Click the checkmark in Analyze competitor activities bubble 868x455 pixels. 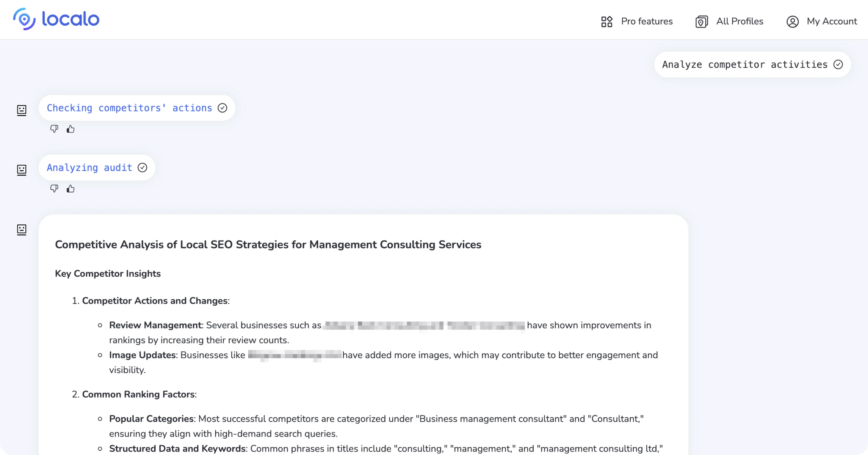click(838, 64)
